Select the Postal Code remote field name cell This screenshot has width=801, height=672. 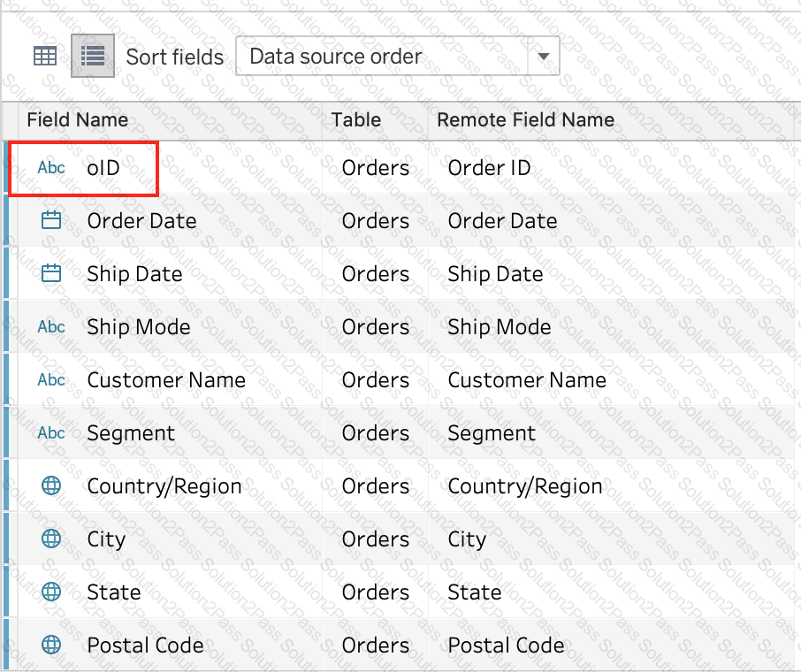(506, 645)
